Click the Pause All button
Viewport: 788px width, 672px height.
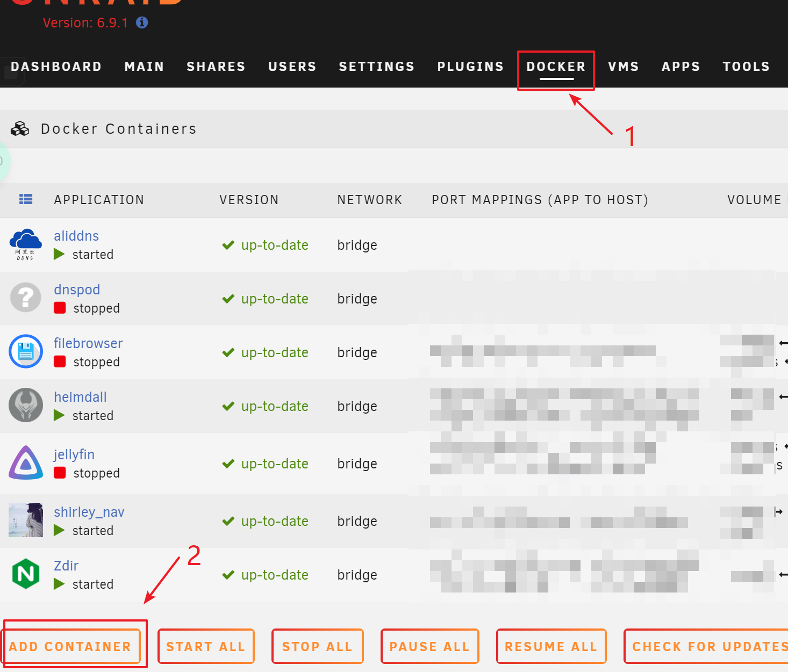pyautogui.click(x=429, y=646)
